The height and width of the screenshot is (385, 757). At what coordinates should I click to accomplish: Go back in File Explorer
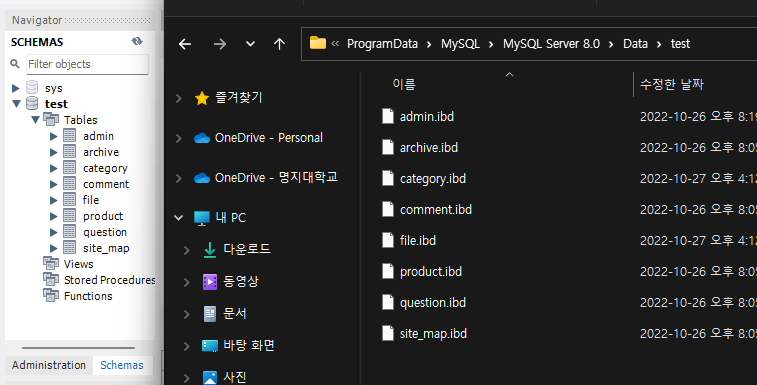185,44
